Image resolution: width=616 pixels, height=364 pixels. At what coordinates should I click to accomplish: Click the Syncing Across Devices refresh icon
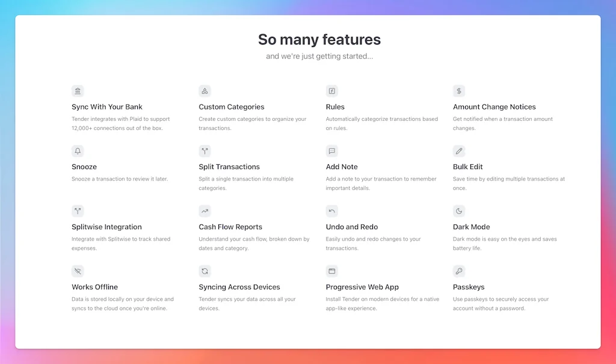point(205,271)
